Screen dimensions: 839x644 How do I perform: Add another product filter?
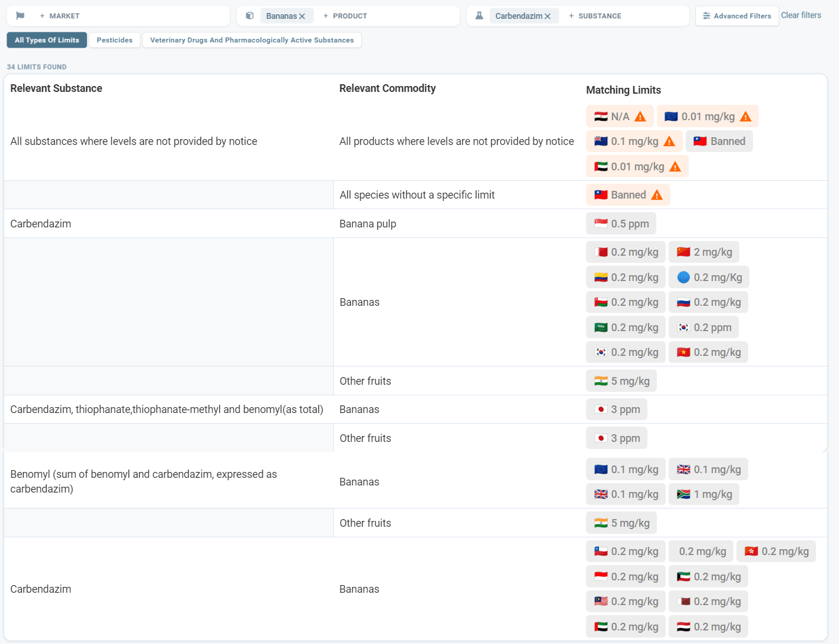(345, 16)
